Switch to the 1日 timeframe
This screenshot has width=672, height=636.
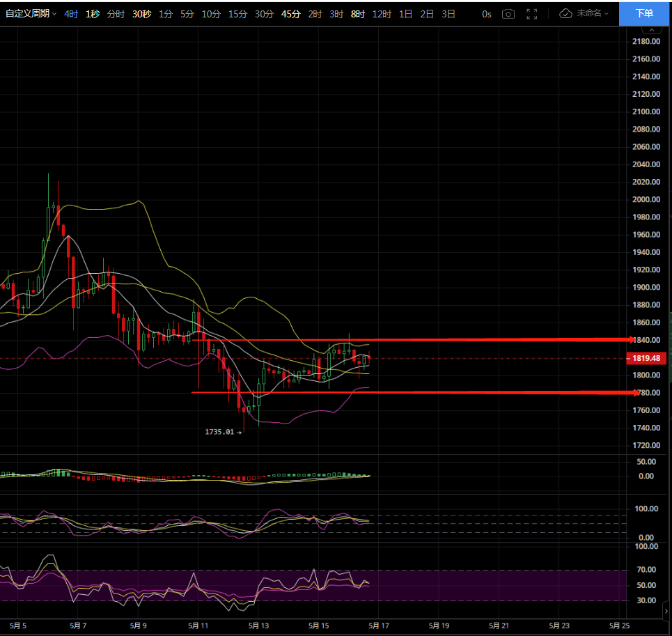tap(405, 14)
